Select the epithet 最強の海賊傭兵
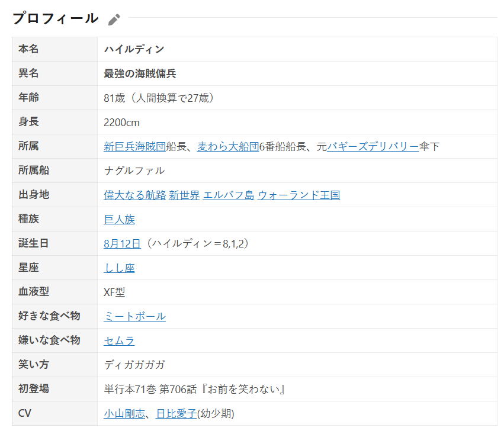The height and width of the screenshot is (434, 504). [140, 73]
